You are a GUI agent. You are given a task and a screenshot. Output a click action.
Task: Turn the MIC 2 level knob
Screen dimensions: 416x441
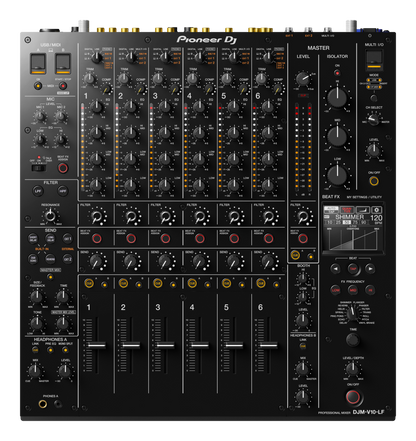(61, 117)
